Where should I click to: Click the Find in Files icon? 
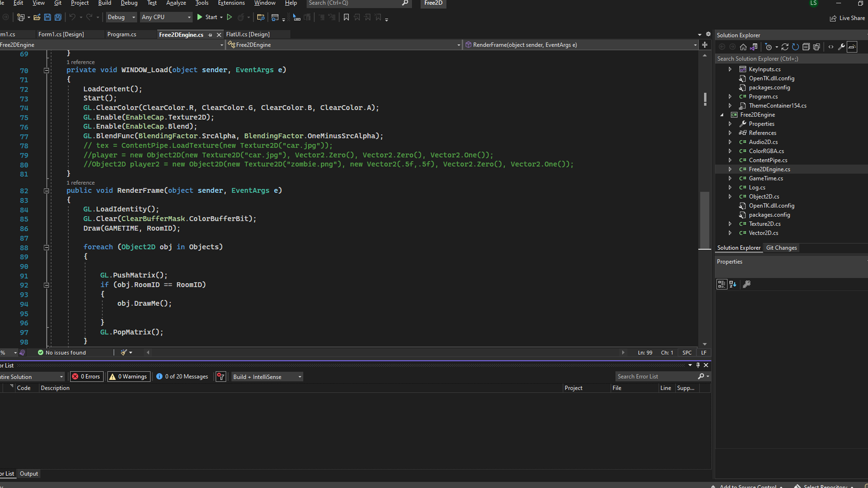tap(260, 17)
